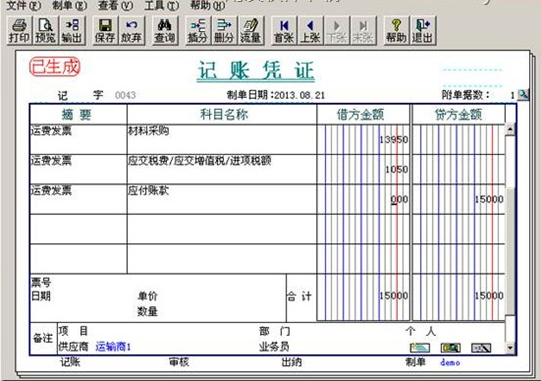Go to previous voucher 上张

[x=310, y=30]
